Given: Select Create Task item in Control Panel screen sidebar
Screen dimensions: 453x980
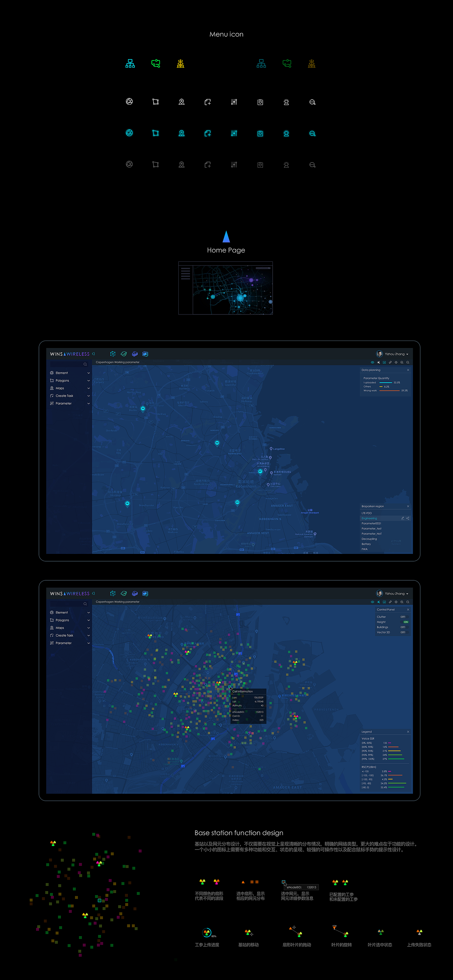Looking at the screenshot, I should click(64, 635).
